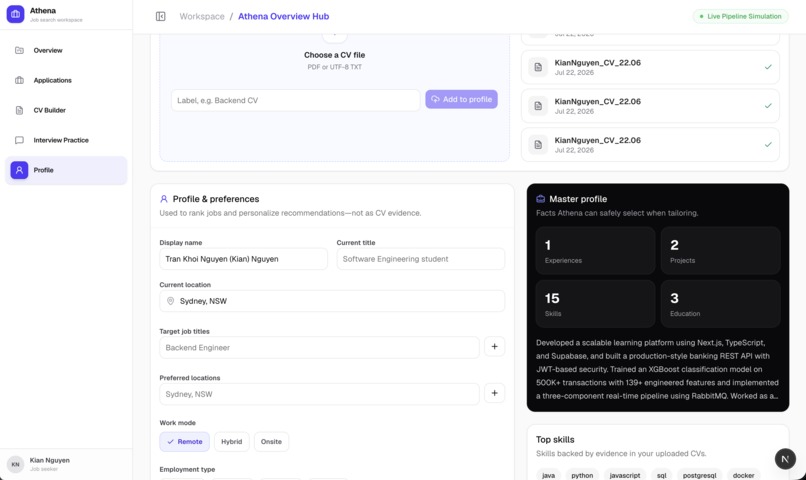
Task: Click the Experiences count card
Action: coord(595,251)
